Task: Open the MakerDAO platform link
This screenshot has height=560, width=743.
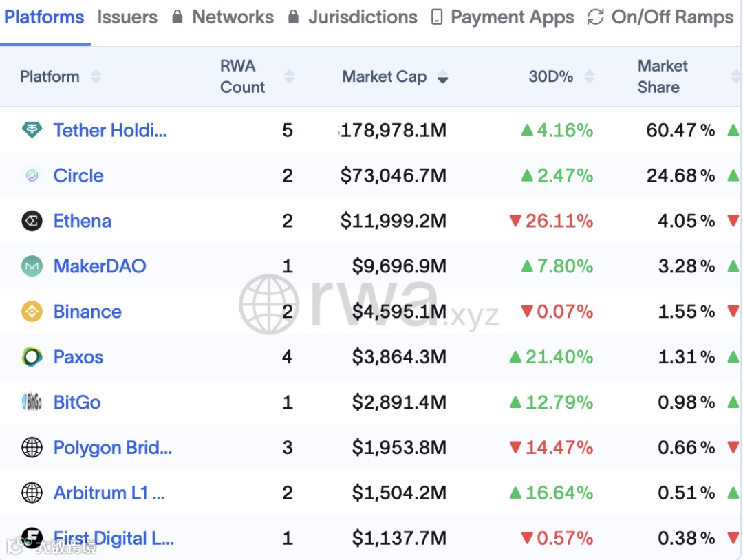Action: point(100,266)
